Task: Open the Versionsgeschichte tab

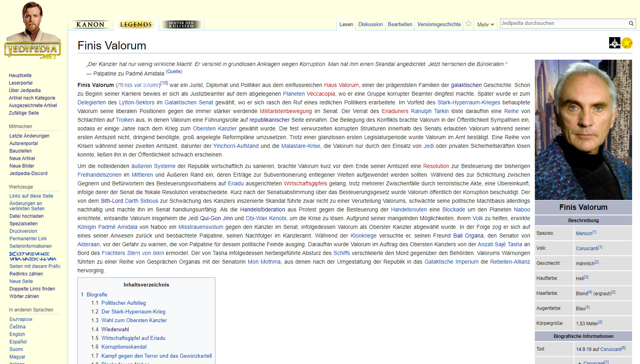Action: point(439,25)
